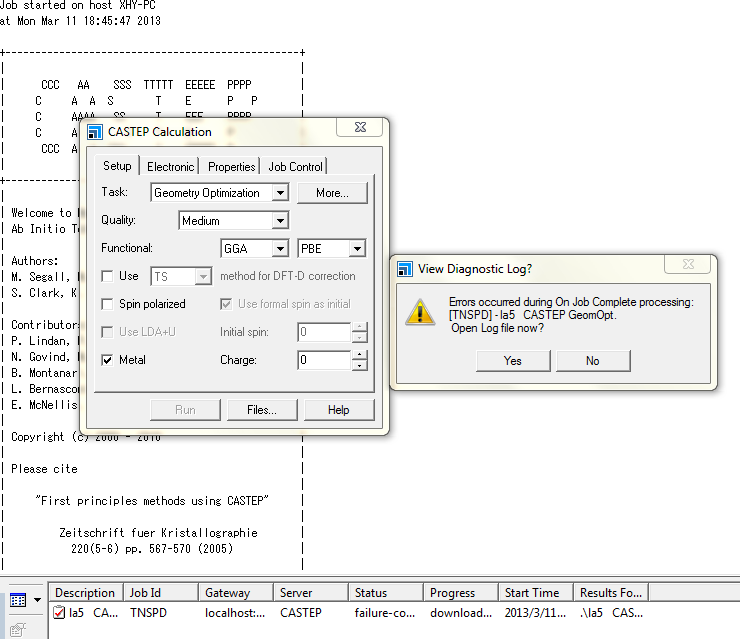This screenshot has height=639, width=740.
Task: Close the CASTEP Calculation dialog
Action: point(360,127)
